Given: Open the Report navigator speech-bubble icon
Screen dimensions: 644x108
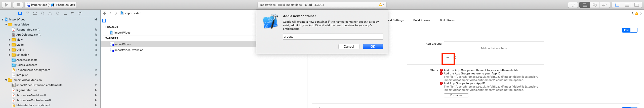Looking at the screenshot, I should (x=80, y=13).
